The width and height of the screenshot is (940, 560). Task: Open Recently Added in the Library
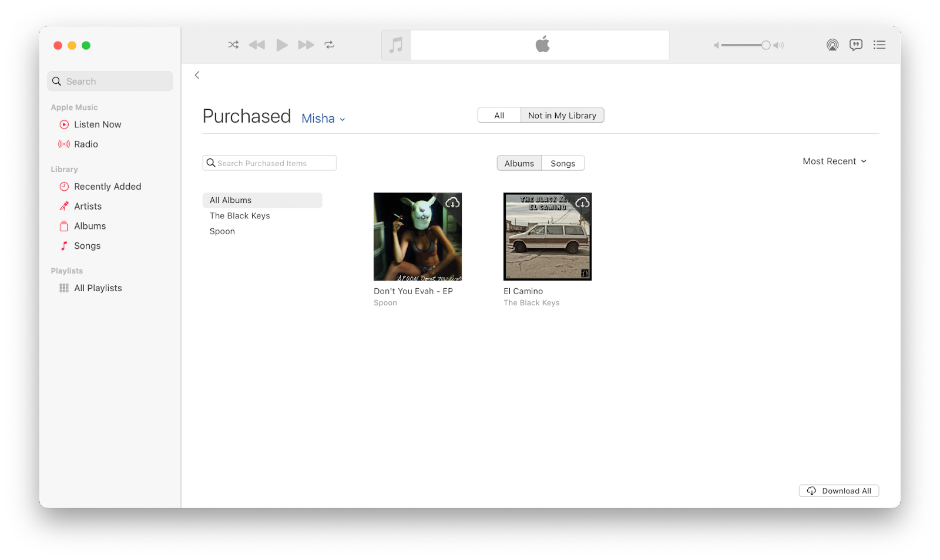pos(108,187)
